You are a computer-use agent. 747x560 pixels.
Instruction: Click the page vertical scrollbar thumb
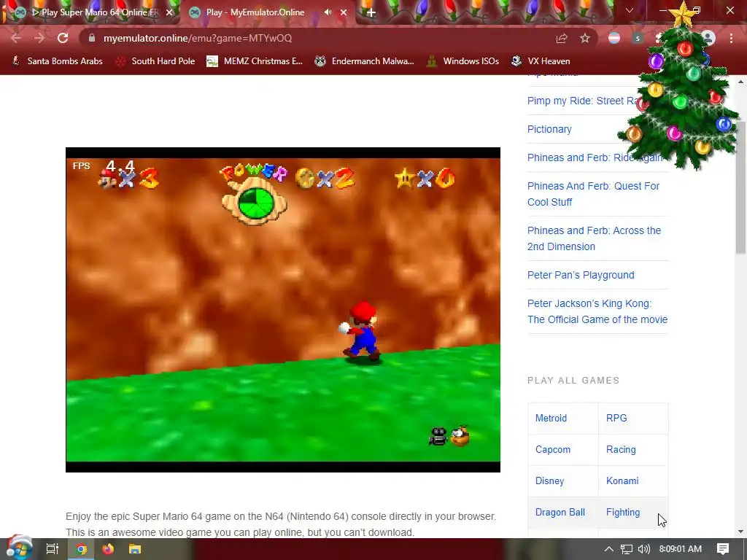(x=741, y=188)
